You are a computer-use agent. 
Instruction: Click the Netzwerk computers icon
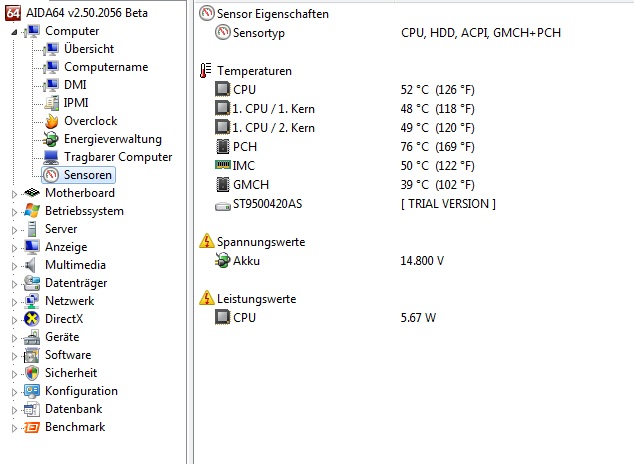[x=32, y=301]
